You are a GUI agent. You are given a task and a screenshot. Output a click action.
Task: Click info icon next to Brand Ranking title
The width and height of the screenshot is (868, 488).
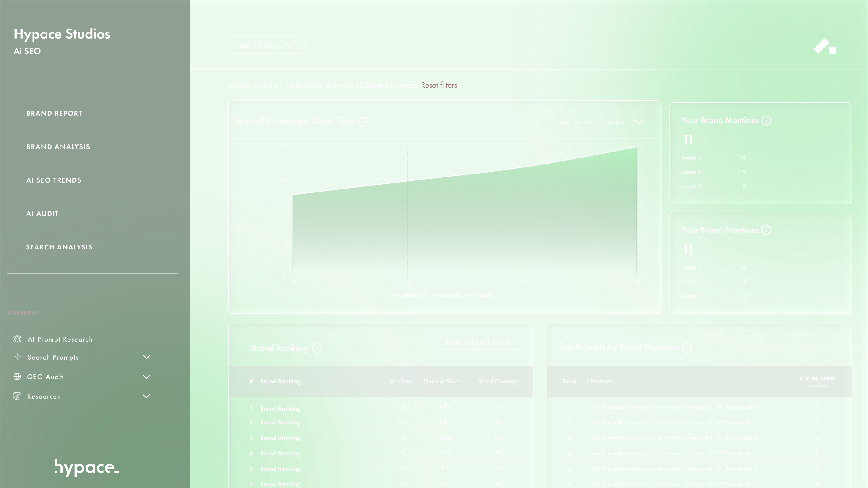tap(317, 348)
